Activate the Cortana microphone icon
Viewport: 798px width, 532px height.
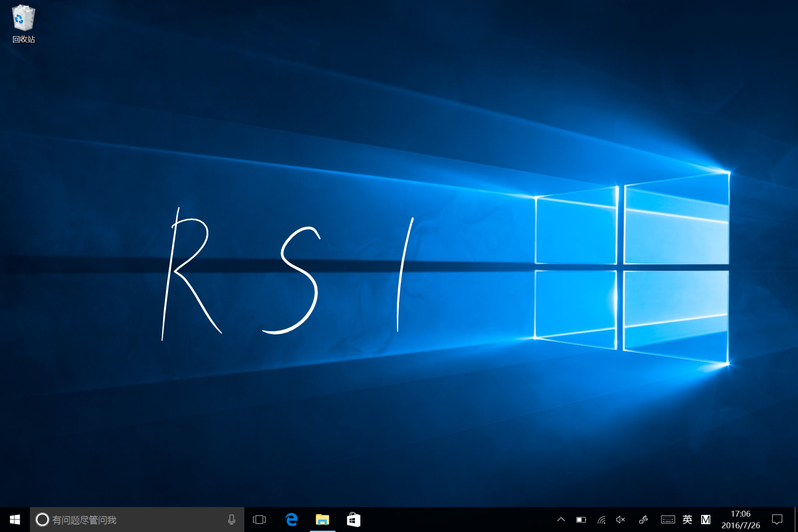(232, 520)
